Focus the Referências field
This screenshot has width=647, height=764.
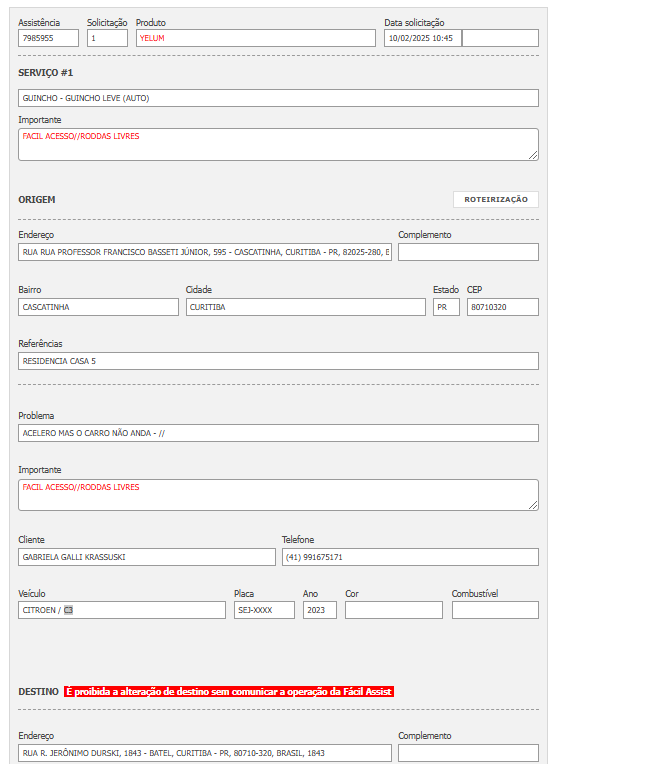(278, 361)
